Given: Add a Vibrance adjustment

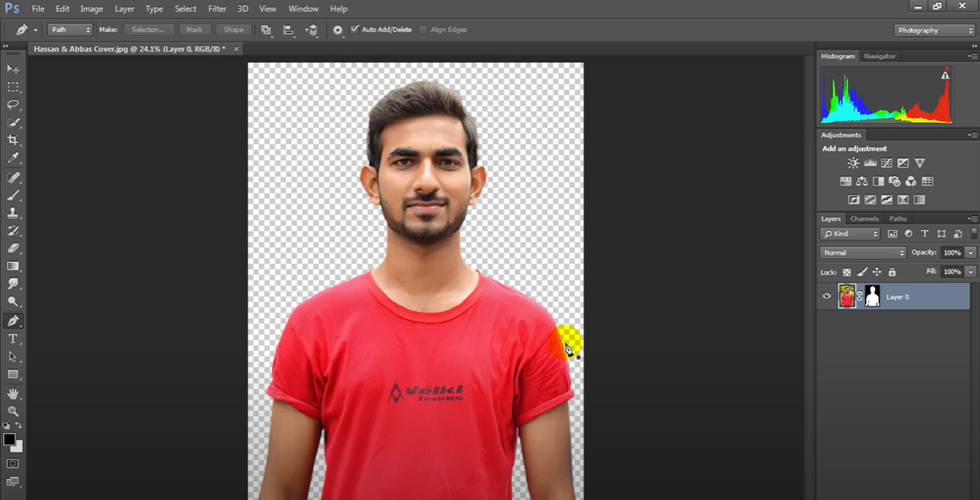Looking at the screenshot, I should point(920,163).
